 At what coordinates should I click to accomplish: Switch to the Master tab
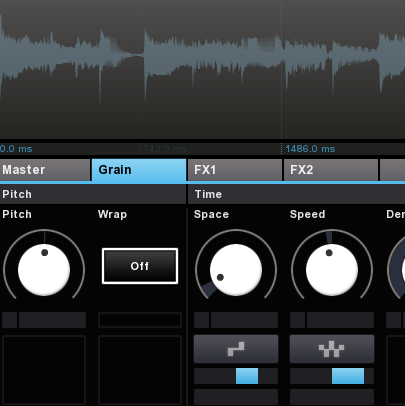[x=45, y=170]
